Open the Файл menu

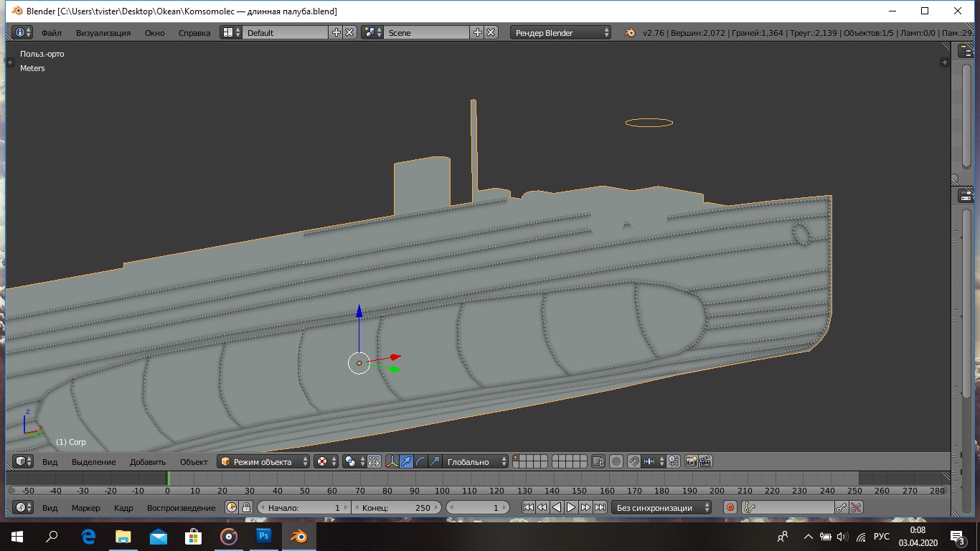[51, 33]
